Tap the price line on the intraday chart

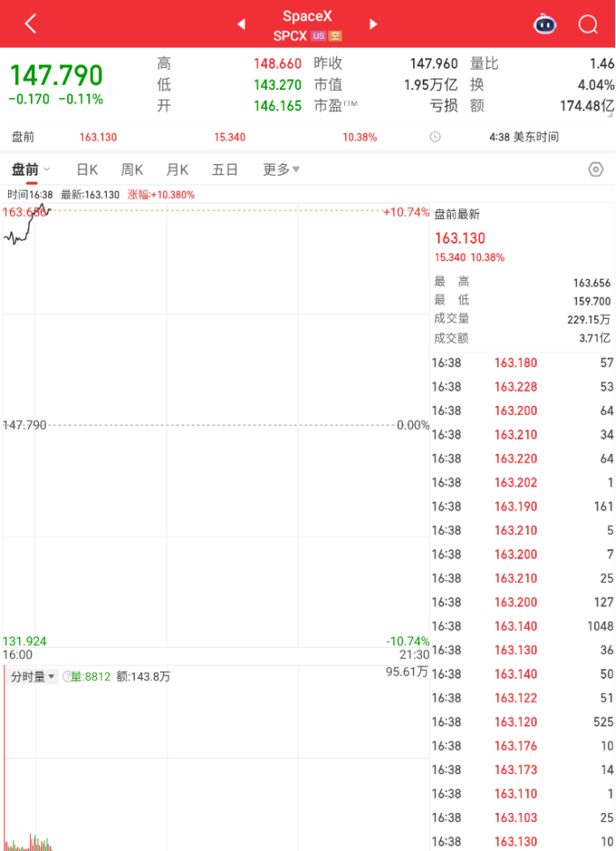[27, 225]
